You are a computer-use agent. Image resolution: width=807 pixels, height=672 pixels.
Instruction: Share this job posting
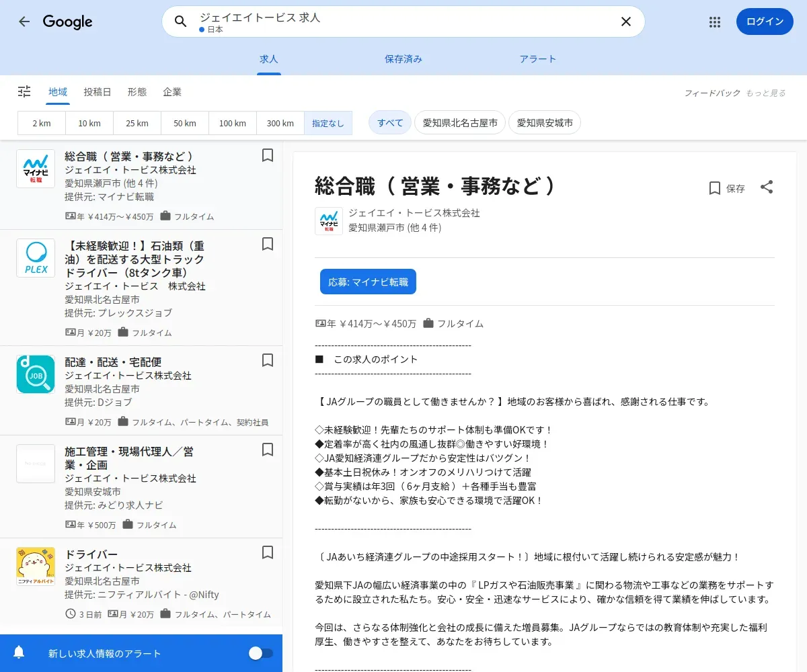(x=767, y=187)
